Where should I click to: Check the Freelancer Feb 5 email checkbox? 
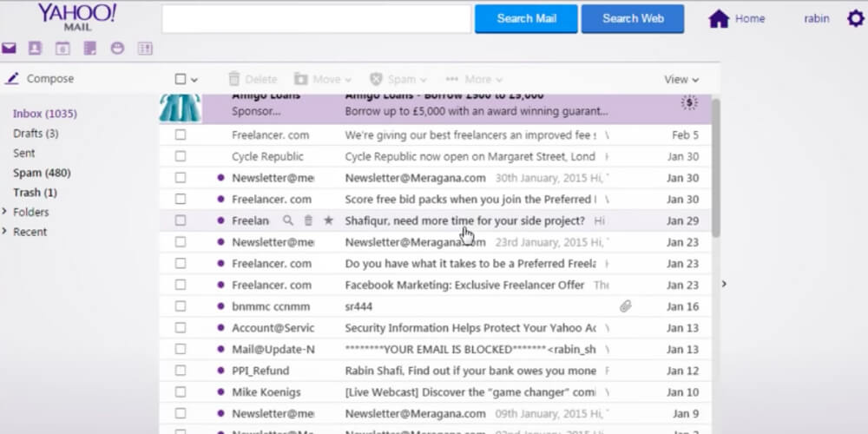[181, 135]
